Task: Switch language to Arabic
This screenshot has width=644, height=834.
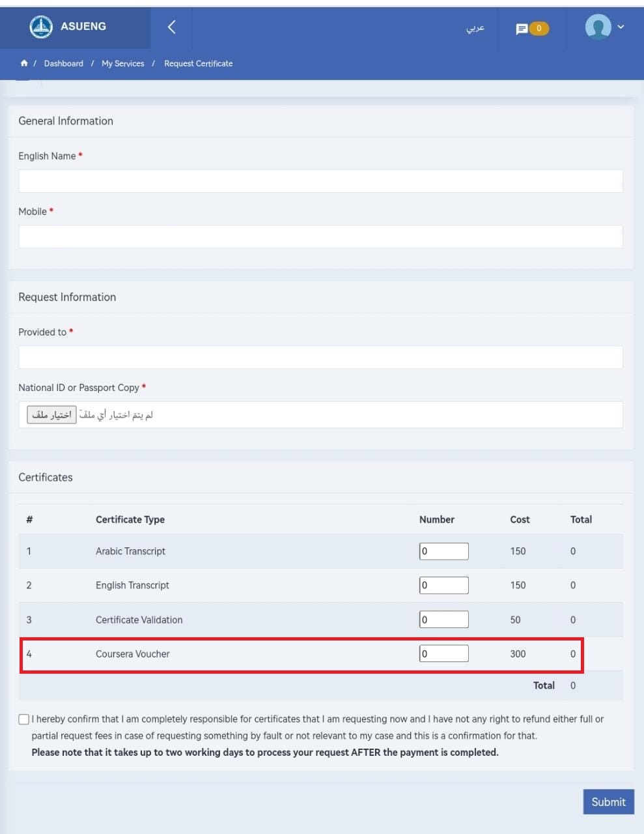Action: tap(475, 28)
